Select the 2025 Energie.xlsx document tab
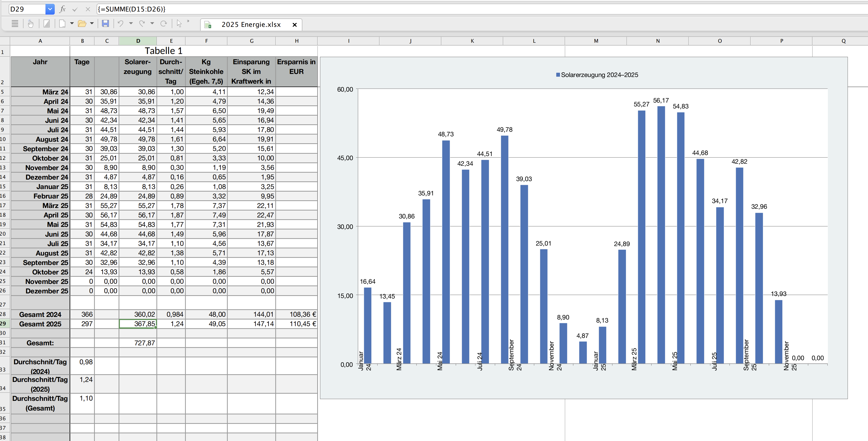Screen dimensions: 868x441 pyautogui.click(x=251, y=25)
